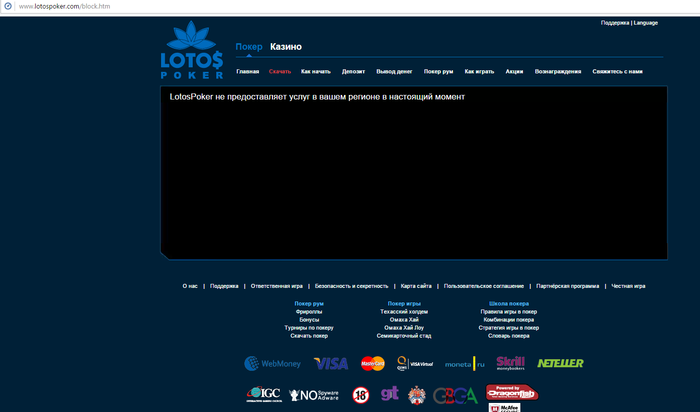Click the Покер игры footer heading
Screen dimensions: 700x412
[x=404, y=304]
